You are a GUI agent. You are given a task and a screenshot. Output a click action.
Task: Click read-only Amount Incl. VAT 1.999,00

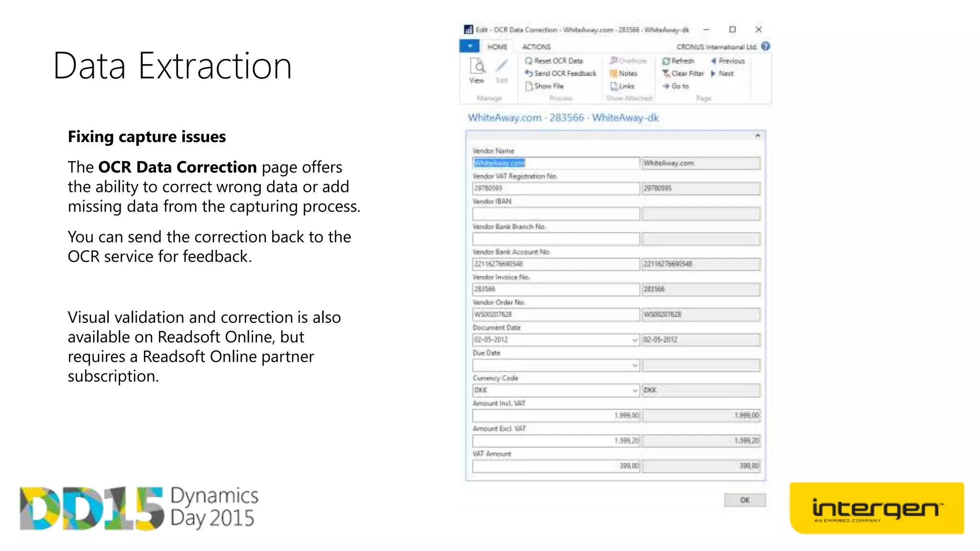point(701,416)
